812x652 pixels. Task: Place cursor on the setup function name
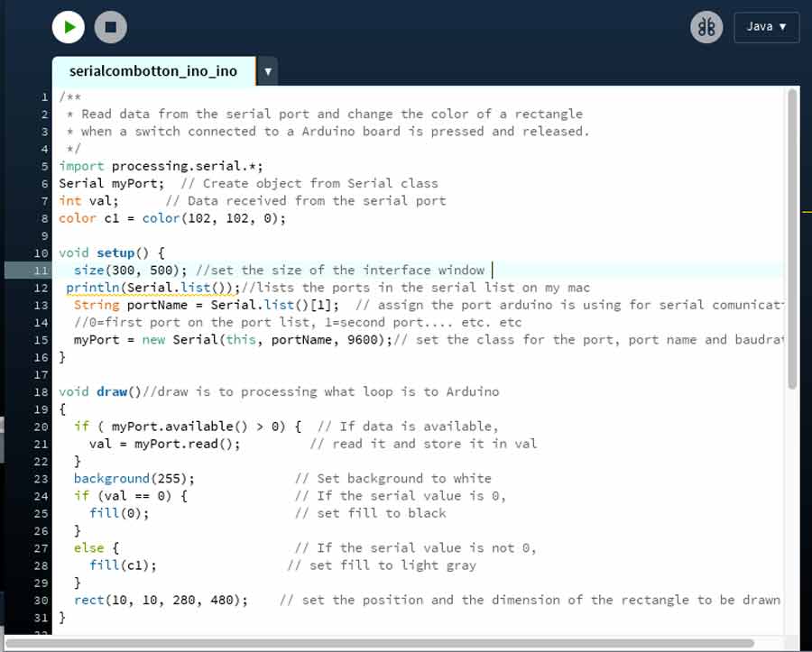[x=115, y=253]
